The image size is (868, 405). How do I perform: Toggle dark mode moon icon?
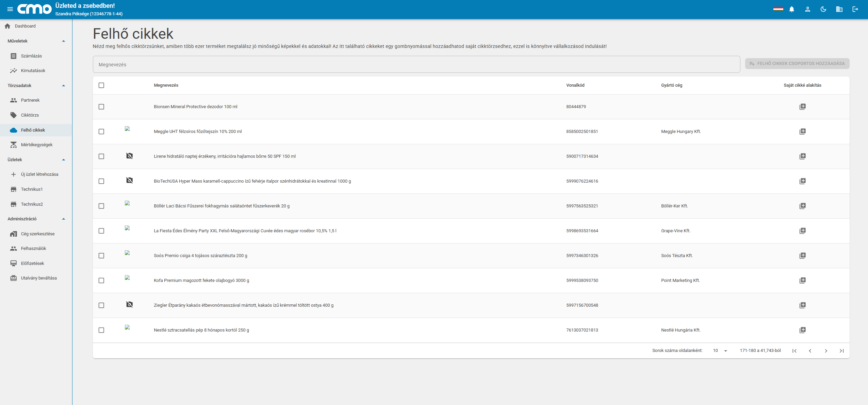(x=823, y=9)
